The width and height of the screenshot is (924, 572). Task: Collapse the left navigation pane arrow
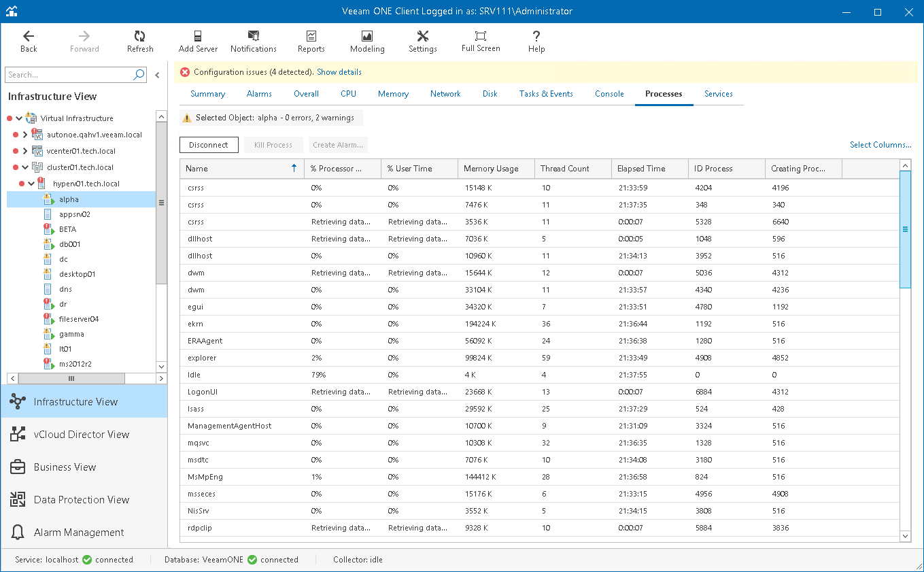(158, 75)
